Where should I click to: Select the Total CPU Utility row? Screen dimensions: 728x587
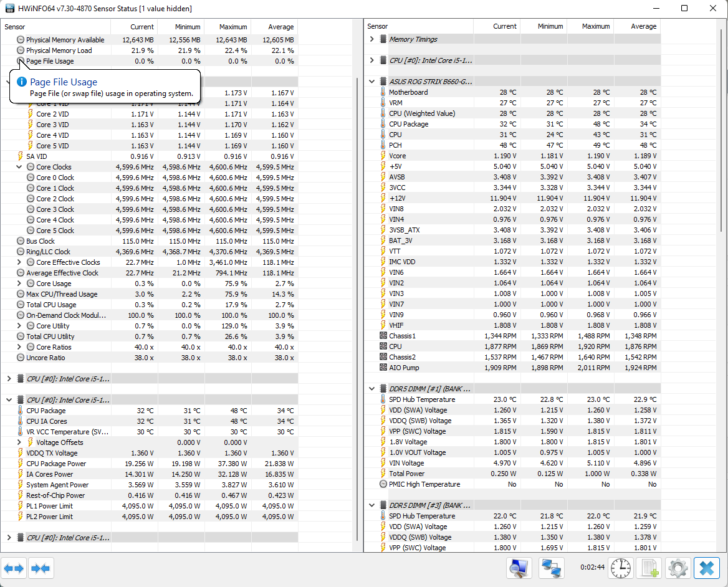(x=149, y=336)
